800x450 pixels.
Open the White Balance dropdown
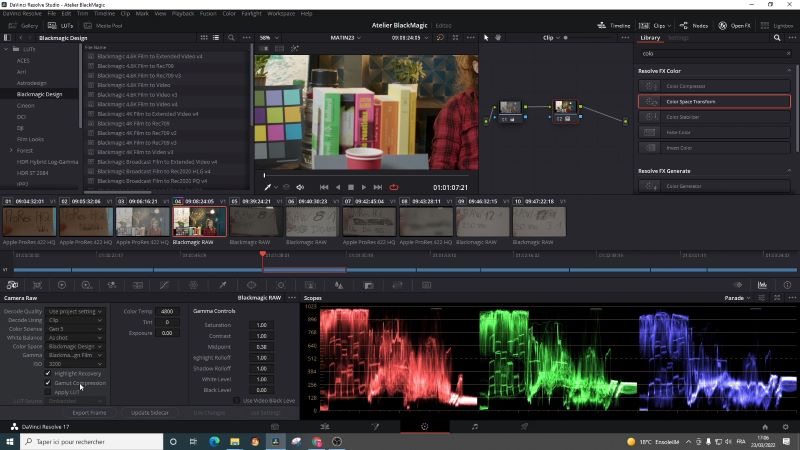(x=74, y=337)
